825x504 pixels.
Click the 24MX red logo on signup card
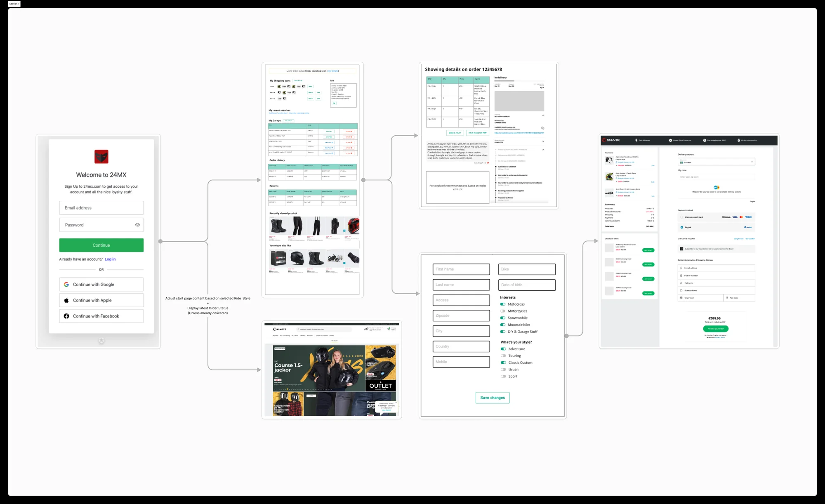click(101, 157)
